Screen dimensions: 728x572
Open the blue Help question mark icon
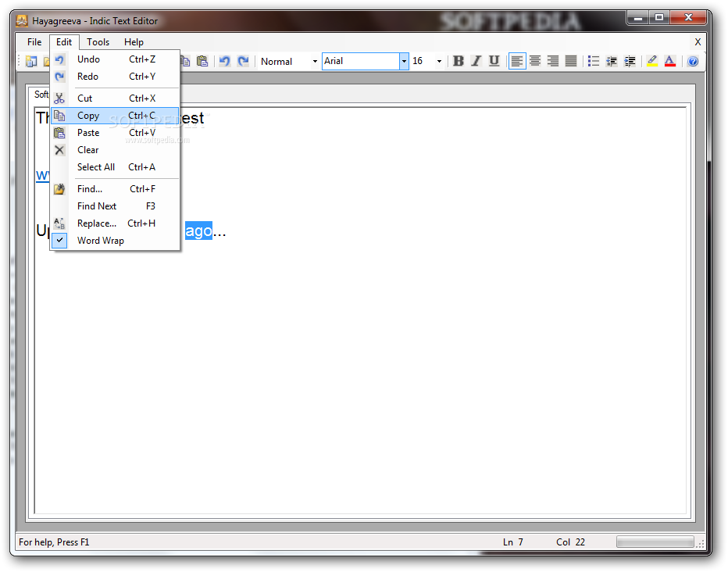point(693,61)
